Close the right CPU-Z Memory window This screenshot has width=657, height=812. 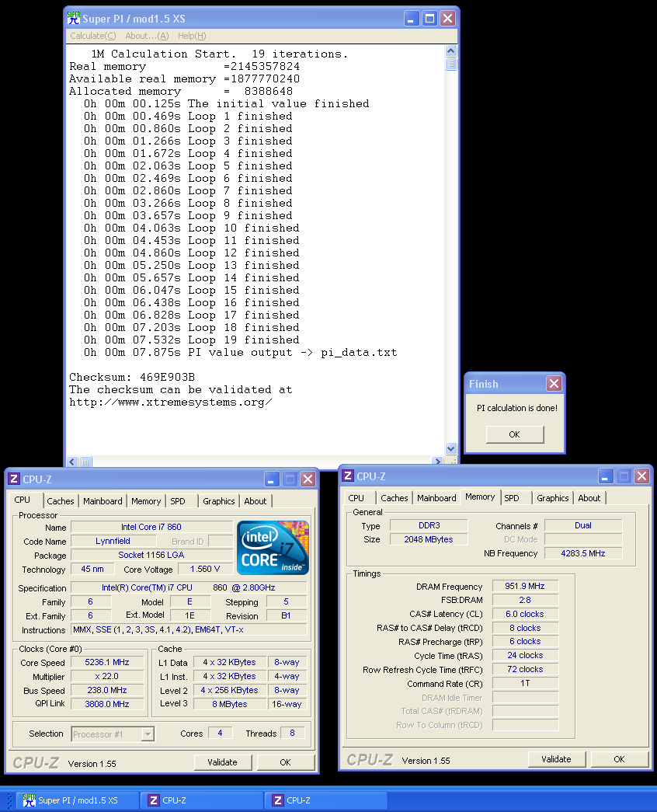641,476
